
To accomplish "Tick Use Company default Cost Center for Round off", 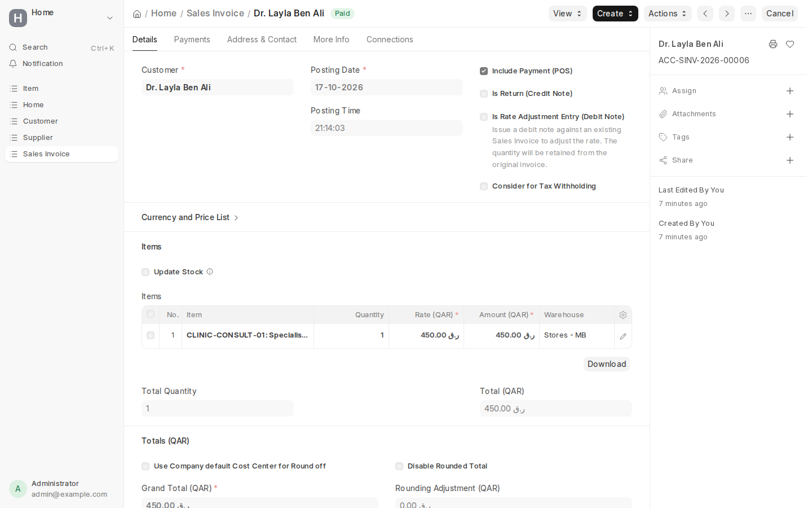I will [x=145, y=466].
